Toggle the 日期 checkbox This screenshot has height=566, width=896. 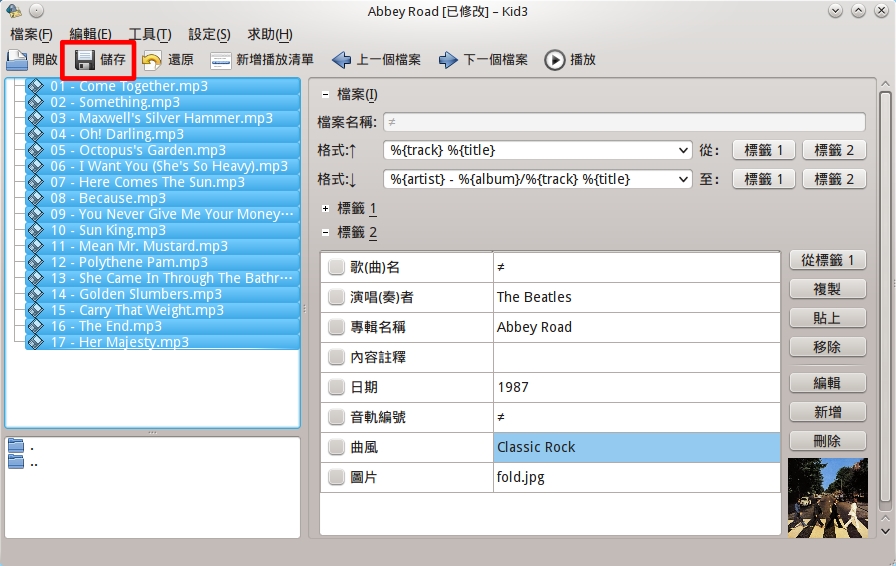[x=336, y=387]
